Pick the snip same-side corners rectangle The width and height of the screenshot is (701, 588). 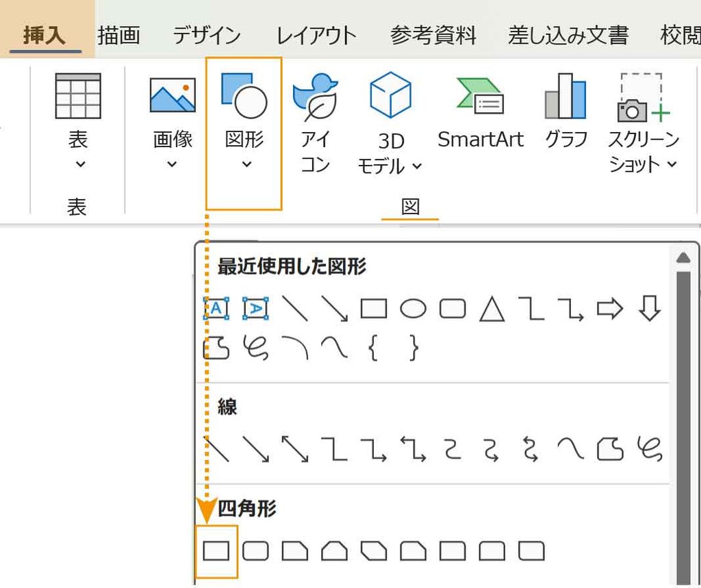pyautogui.click(x=334, y=551)
